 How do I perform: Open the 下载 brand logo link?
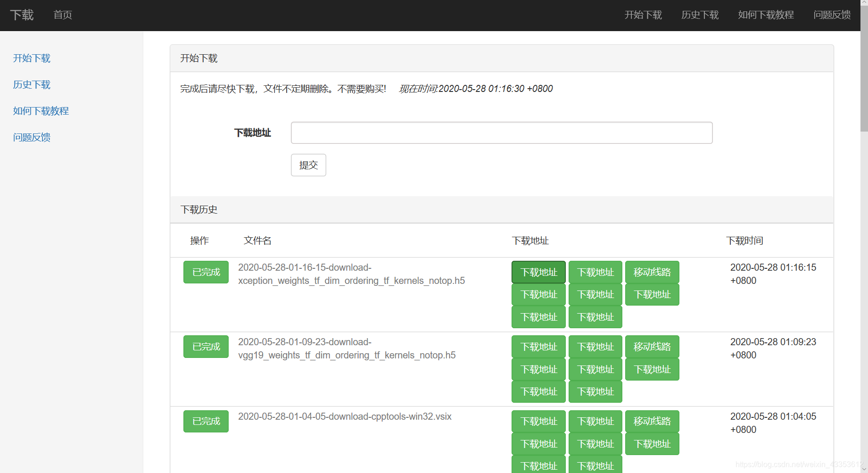click(x=22, y=15)
